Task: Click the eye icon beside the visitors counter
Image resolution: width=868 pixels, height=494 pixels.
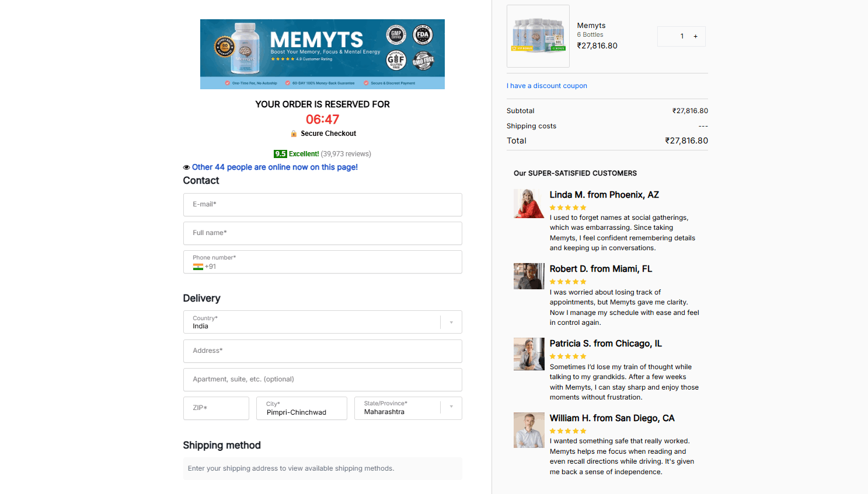Action: [x=186, y=167]
